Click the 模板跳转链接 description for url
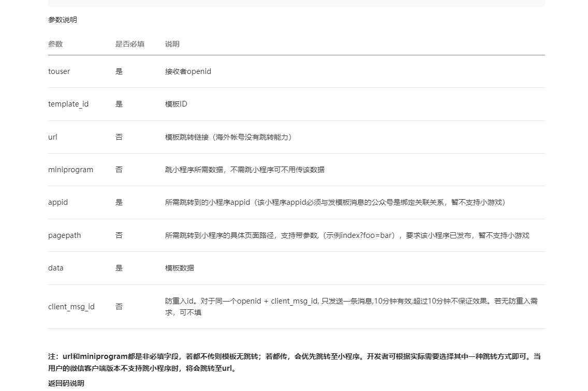This screenshot has height=391, width=588. pos(228,137)
